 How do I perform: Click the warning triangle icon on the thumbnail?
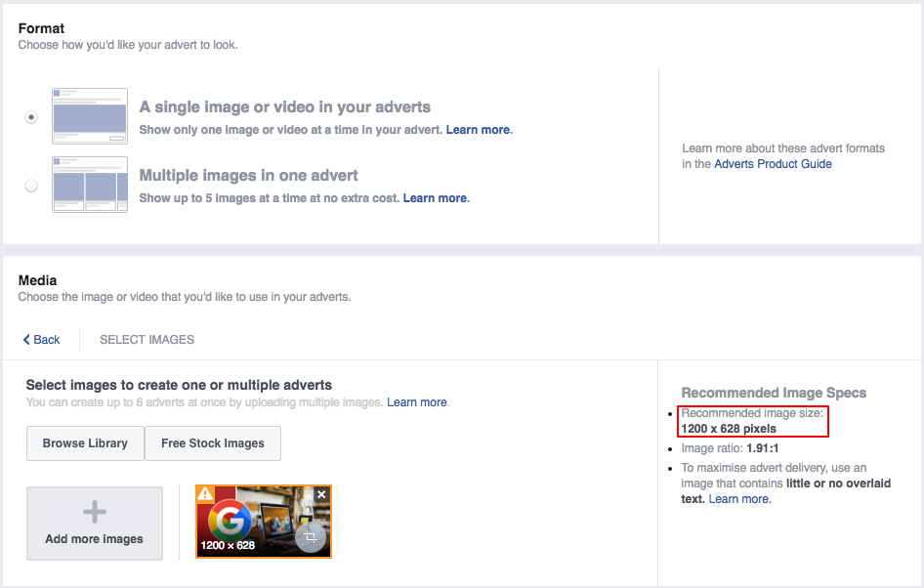(206, 495)
